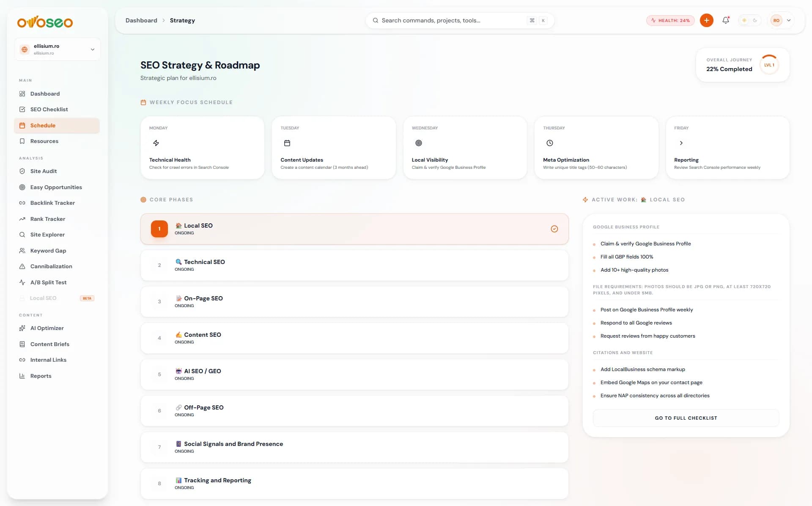Expand the Tracking and Reporting phase
The height and width of the screenshot is (506, 812).
(354, 484)
